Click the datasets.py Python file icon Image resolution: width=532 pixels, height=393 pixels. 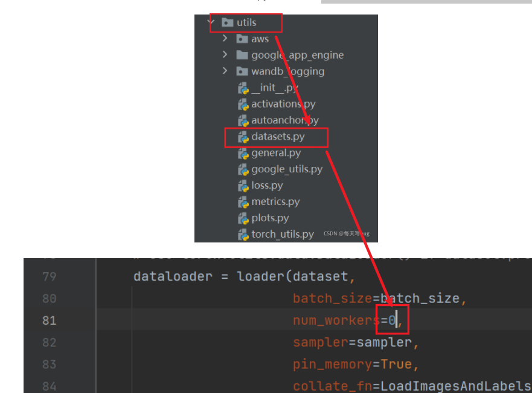(x=243, y=137)
